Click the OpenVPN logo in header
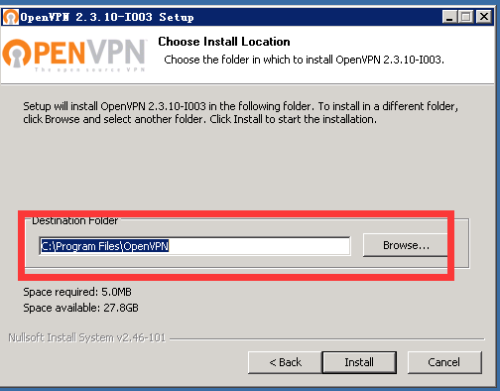This screenshot has height=391, width=500. tap(74, 54)
